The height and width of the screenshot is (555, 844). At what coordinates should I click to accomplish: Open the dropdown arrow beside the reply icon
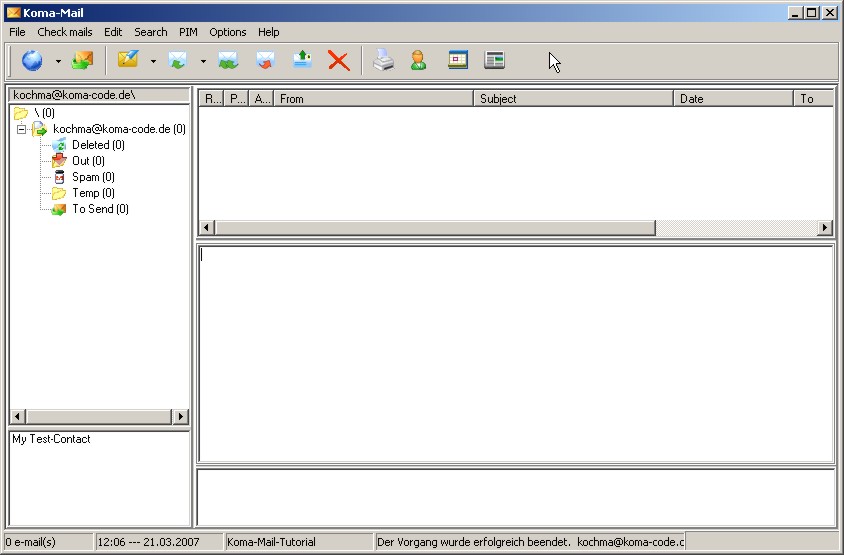(x=203, y=61)
